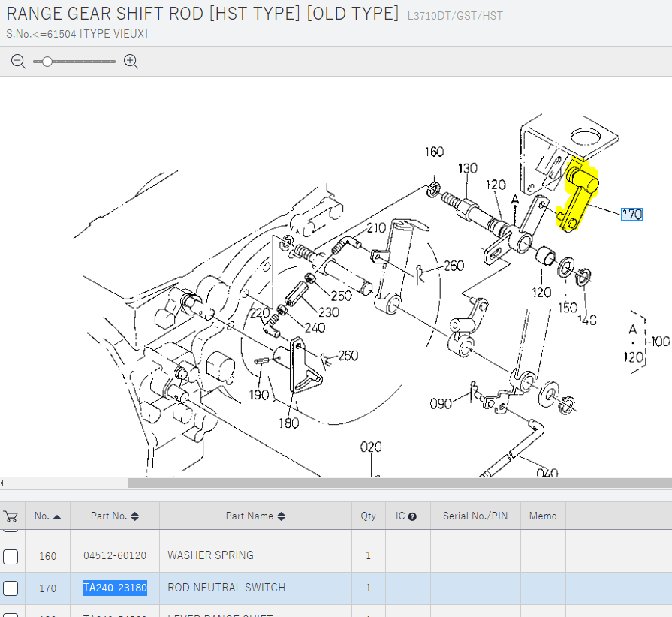The height and width of the screenshot is (617, 672).
Task: Check the checkbox for row 160
Action: 11,556
